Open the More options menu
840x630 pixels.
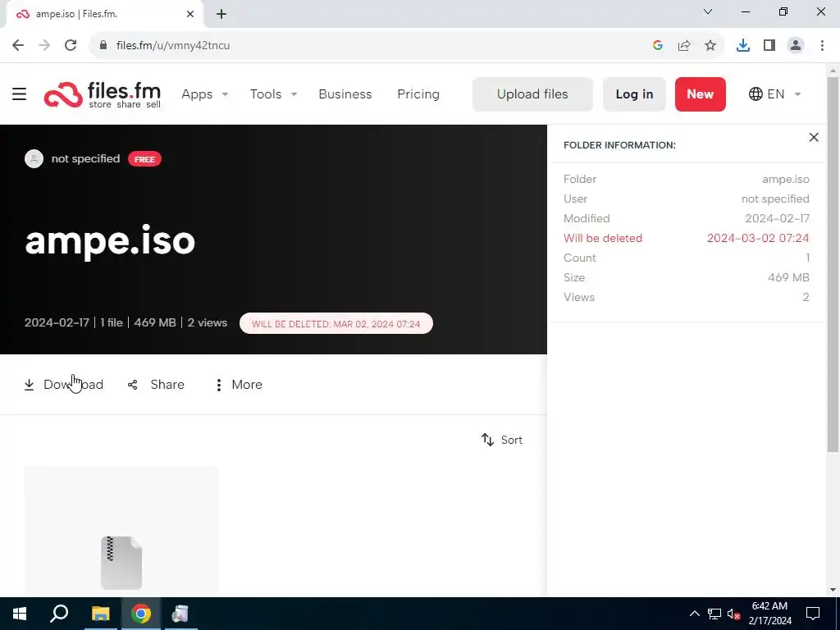[x=239, y=385]
